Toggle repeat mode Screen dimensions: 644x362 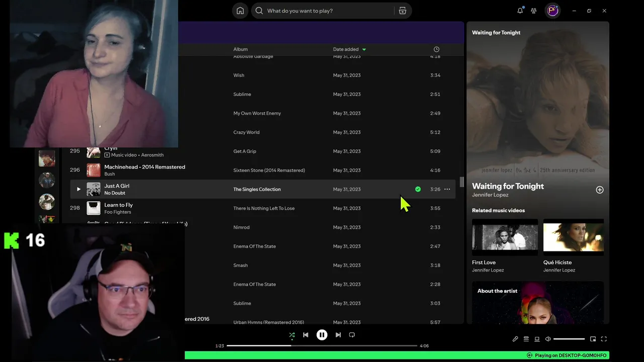(352, 335)
